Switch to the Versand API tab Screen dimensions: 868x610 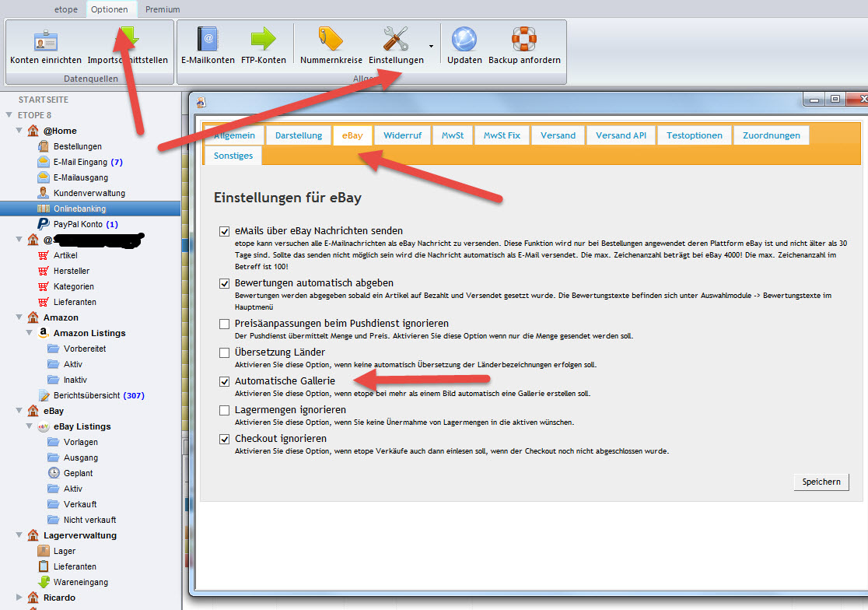point(621,135)
